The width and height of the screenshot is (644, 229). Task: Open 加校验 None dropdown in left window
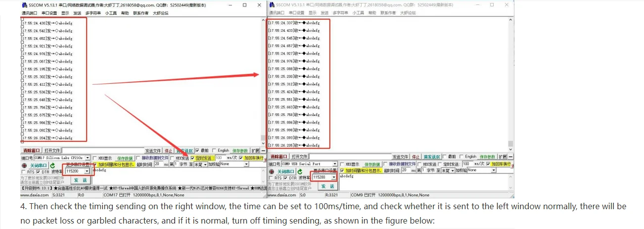pyautogui.click(x=246, y=164)
